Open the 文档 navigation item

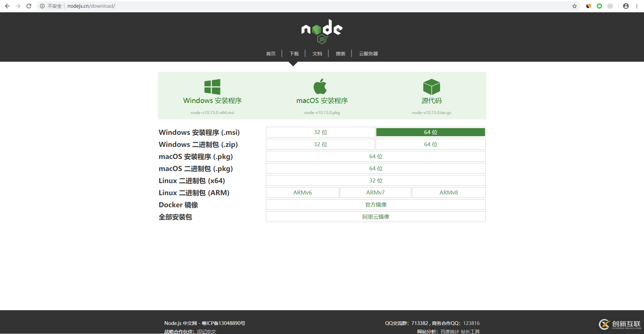317,54
